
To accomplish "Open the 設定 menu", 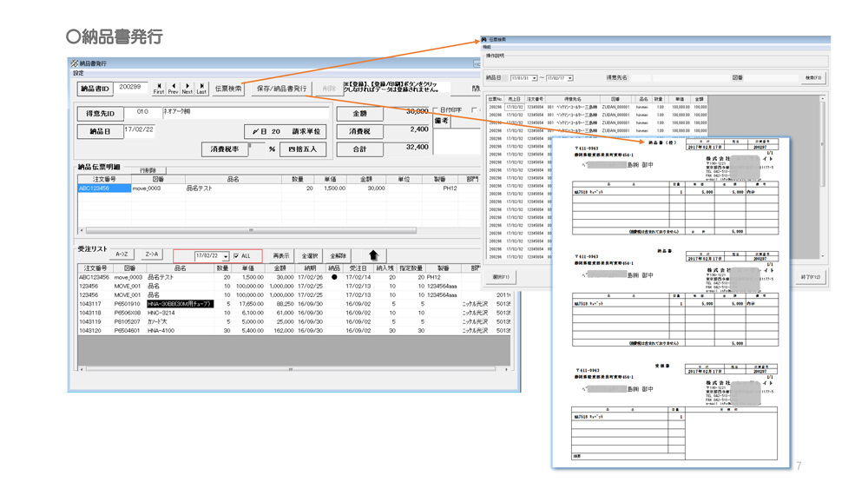I will 78,73.
